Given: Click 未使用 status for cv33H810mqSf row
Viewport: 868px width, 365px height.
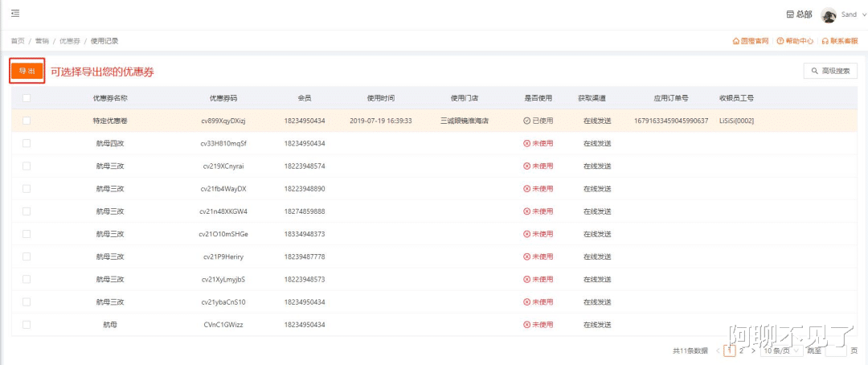Looking at the screenshot, I should tap(538, 143).
